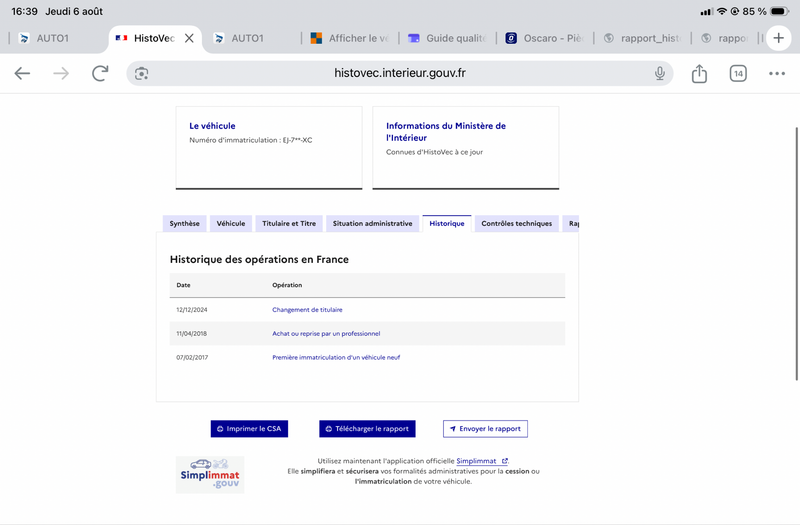Click the page vertical scrollbar
Screen dimensions: 800x525
point(796,254)
